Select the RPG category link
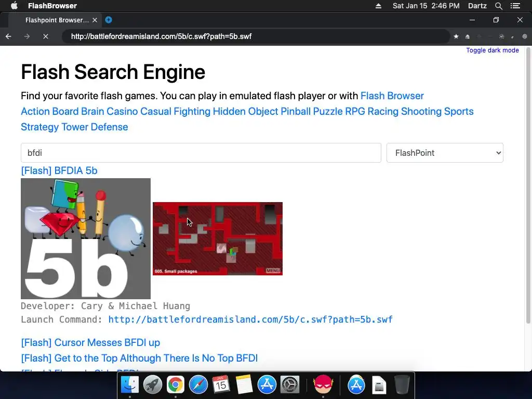 (x=355, y=111)
